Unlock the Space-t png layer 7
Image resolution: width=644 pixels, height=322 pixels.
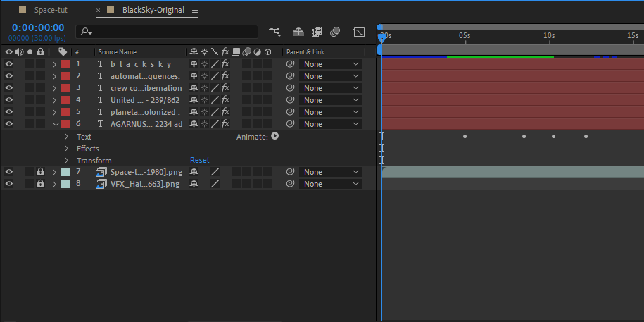pos(40,172)
